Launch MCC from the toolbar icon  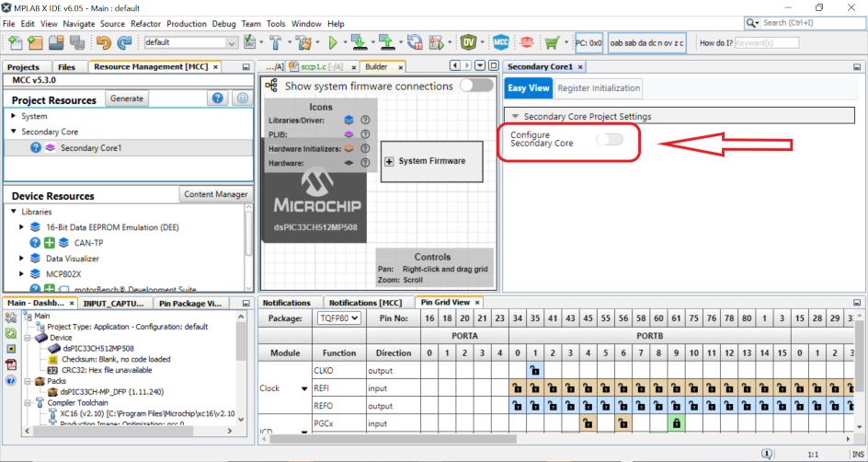500,42
